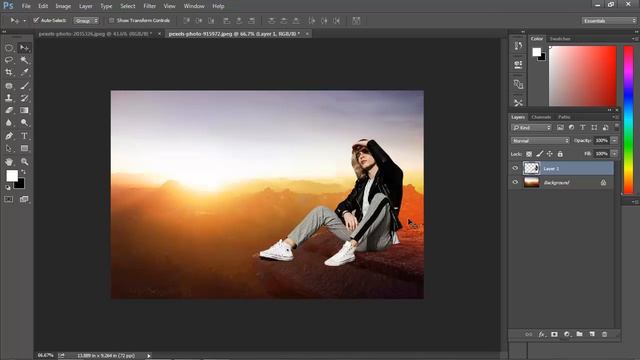Open the Essentials workspace dropdown
The width and height of the screenshot is (640, 360).
tap(609, 20)
